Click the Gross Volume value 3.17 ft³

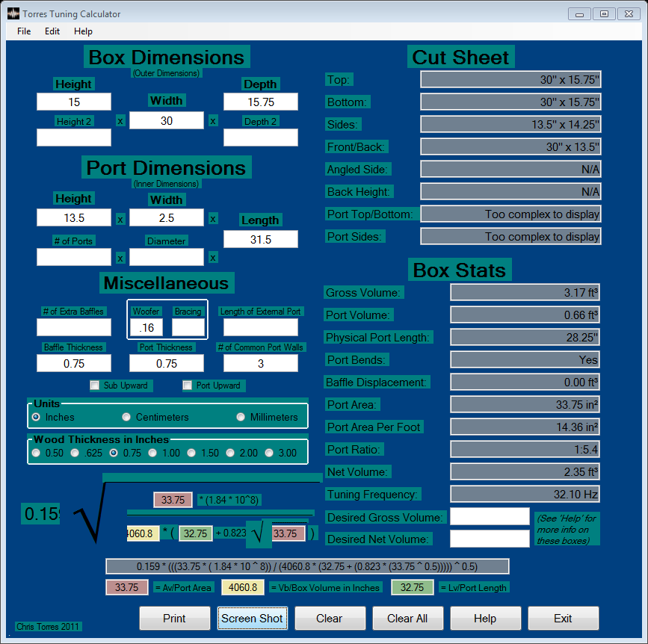(525, 292)
